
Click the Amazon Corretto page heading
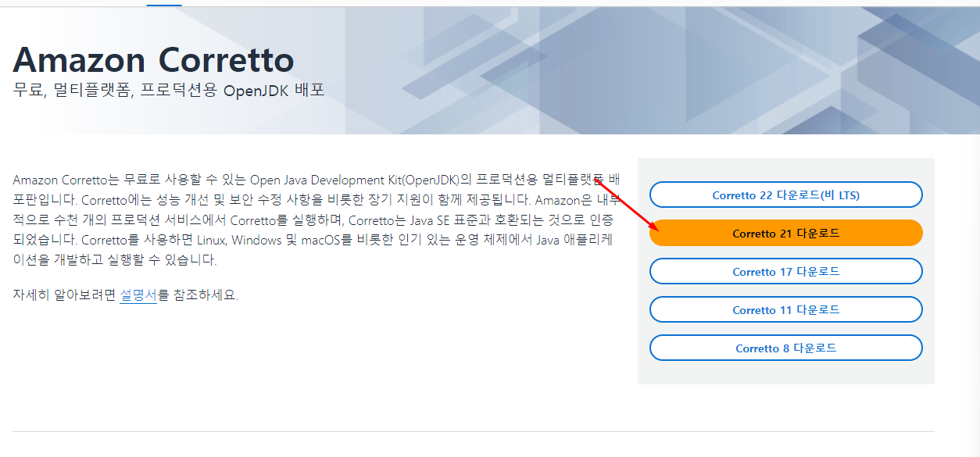[x=153, y=59]
